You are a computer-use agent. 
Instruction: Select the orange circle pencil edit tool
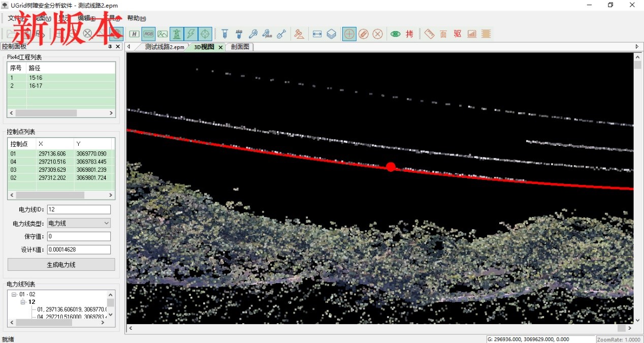coord(364,34)
